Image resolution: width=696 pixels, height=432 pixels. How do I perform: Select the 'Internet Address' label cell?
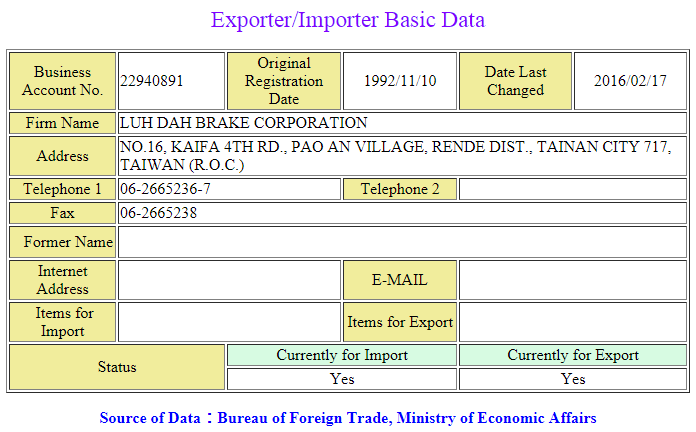(63, 280)
